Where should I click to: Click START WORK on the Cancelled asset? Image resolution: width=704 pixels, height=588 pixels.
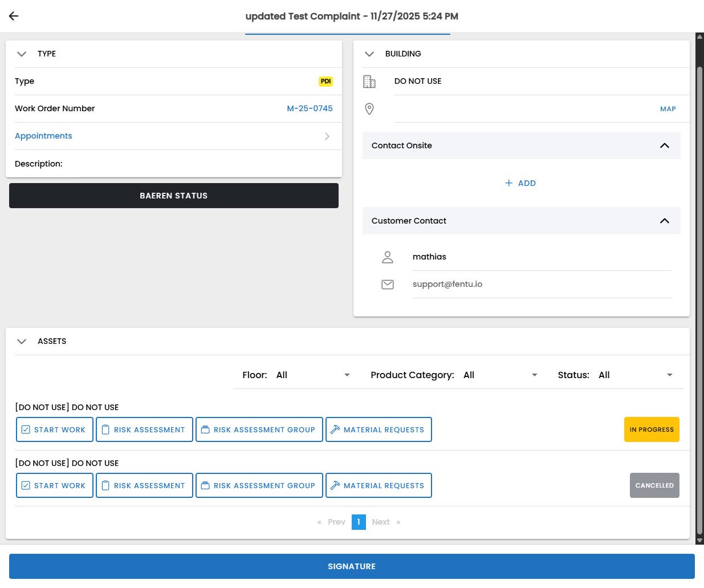[55, 485]
